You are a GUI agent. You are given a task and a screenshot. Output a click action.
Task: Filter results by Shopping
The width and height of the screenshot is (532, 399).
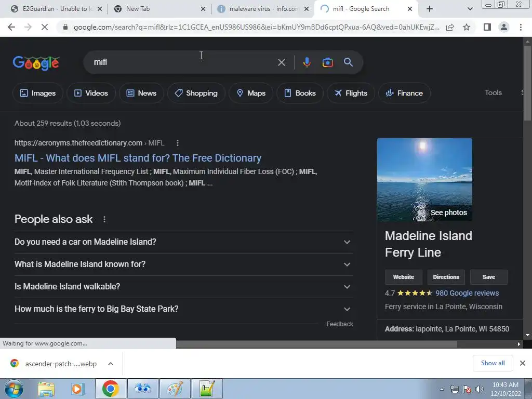(196, 93)
